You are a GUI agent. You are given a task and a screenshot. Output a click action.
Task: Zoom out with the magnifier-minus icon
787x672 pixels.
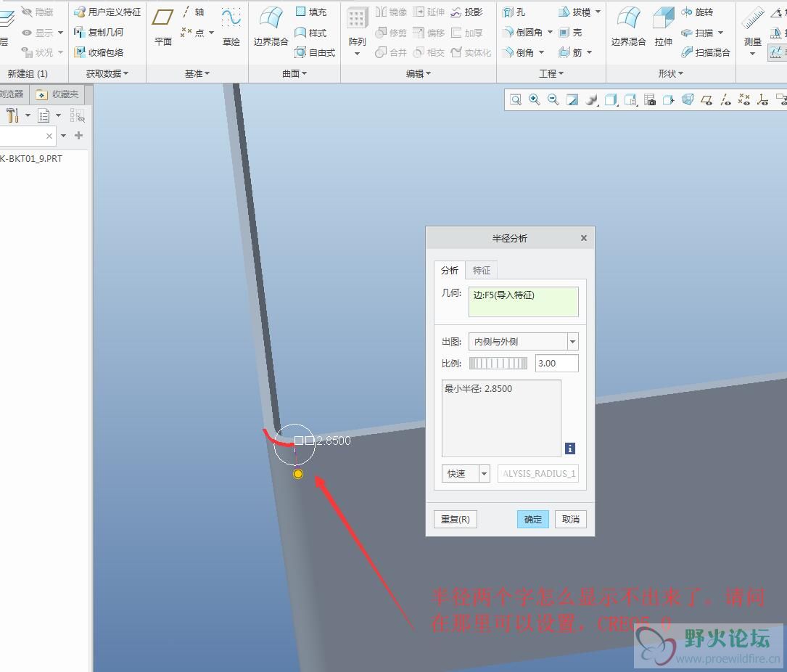553,99
